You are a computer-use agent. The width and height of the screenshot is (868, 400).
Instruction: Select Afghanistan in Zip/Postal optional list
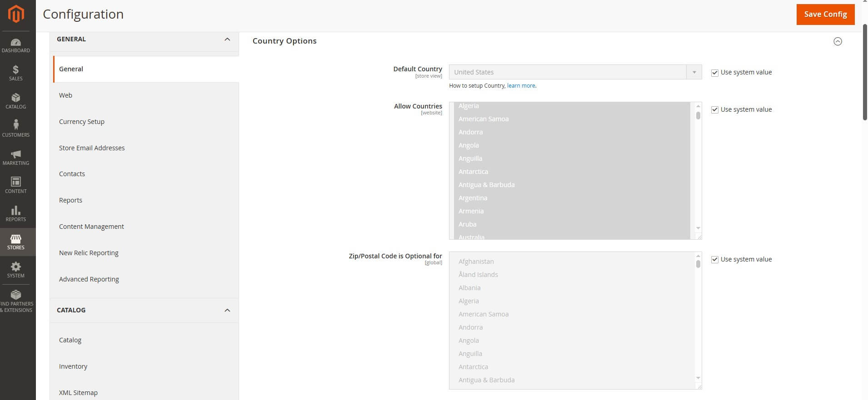[572, 262]
